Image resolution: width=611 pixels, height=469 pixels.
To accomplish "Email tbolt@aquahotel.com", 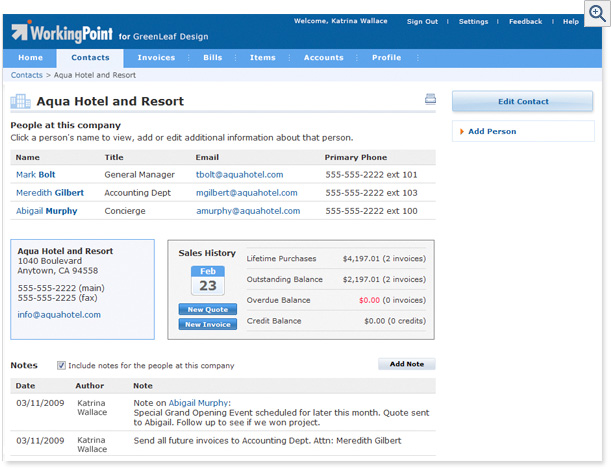I will (239, 175).
